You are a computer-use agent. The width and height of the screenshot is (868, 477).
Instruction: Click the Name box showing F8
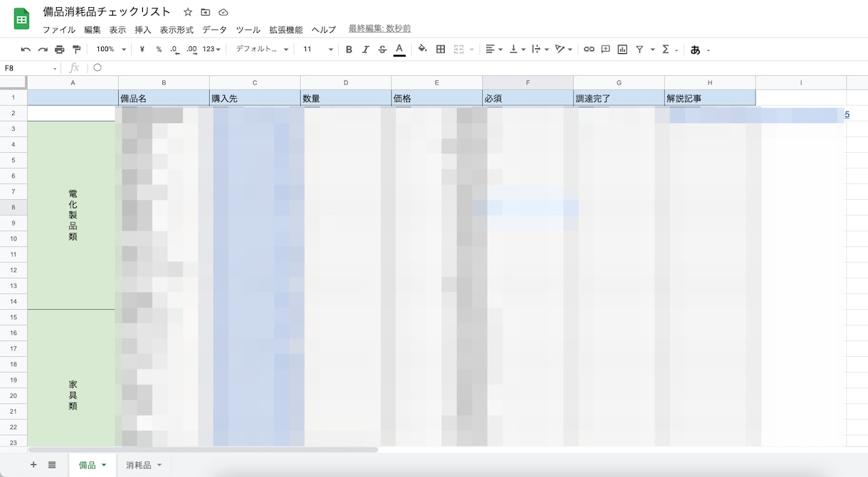point(31,68)
